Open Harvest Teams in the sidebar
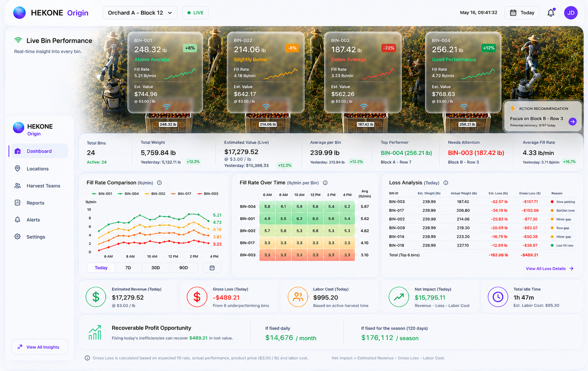The image size is (588, 371). 38,185
